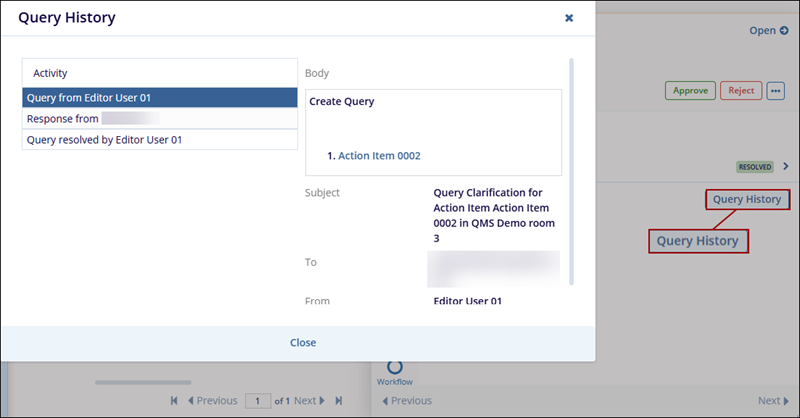Click the green Approve button
This screenshot has height=418, width=800.
[690, 91]
